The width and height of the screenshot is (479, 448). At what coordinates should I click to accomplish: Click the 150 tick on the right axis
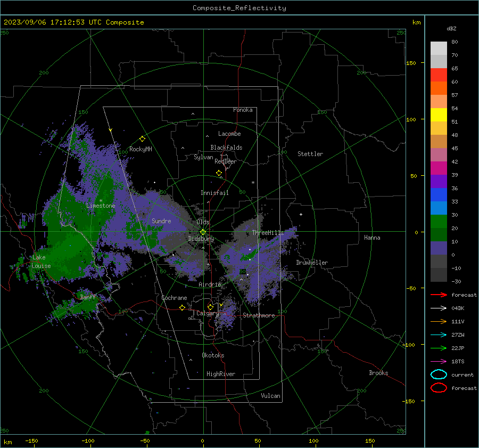coord(411,63)
